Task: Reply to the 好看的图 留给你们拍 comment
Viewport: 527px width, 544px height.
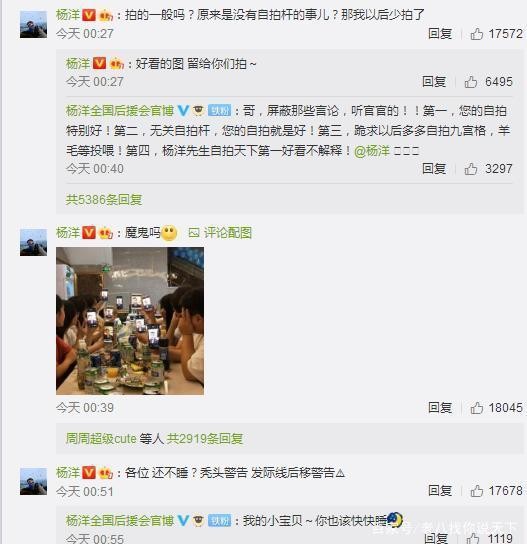Action: tap(434, 82)
